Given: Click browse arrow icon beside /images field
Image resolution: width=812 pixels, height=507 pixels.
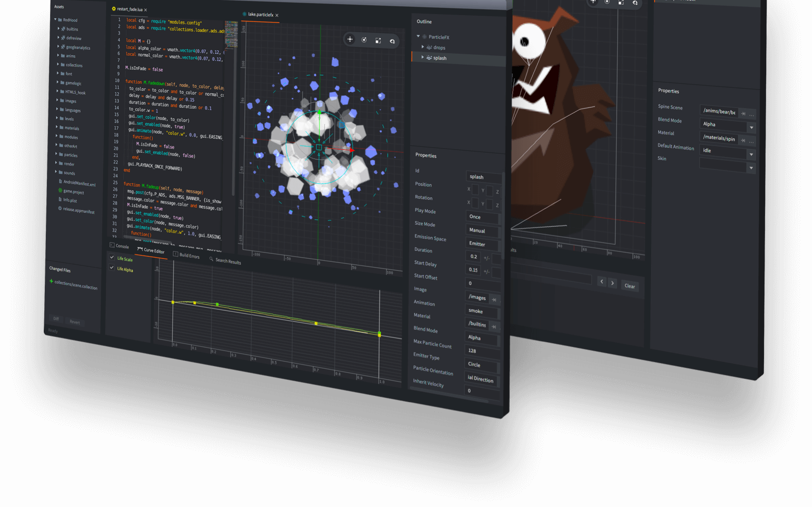Looking at the screenshot, I should pos(494,299).
